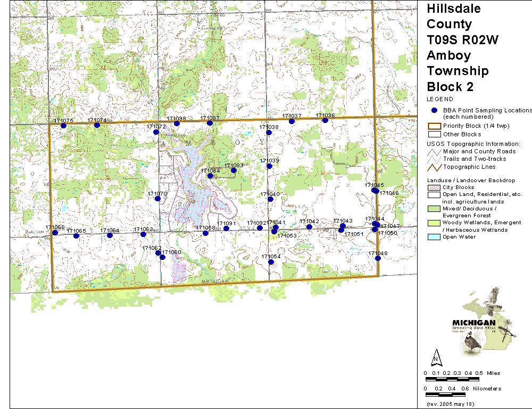This screenshot has width=532, height=409.
Task: Click the point marker labeled 171083
Action: [x=234, y=170]
